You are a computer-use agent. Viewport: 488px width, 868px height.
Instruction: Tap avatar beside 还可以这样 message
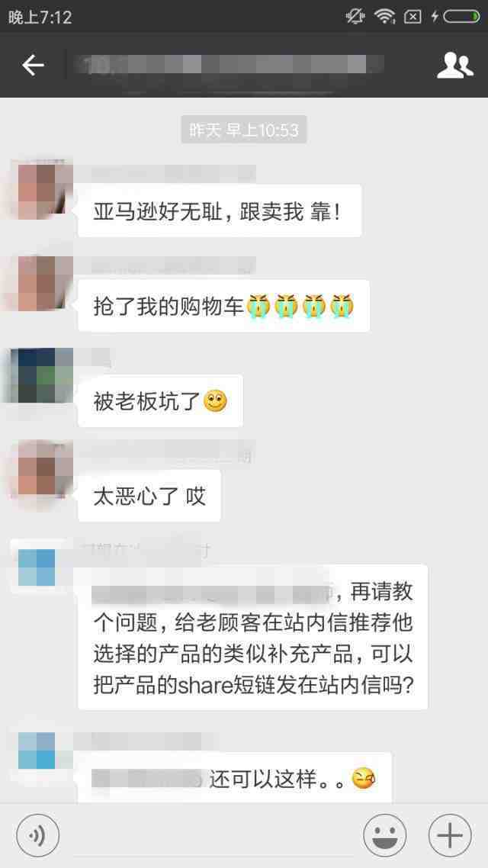pyautogui.click(x=37, y=751)
